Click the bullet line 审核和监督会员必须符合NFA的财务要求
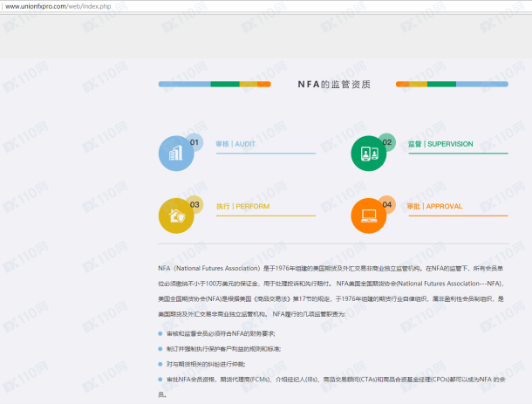Screen dimensions: 532x404 point(221,333)
